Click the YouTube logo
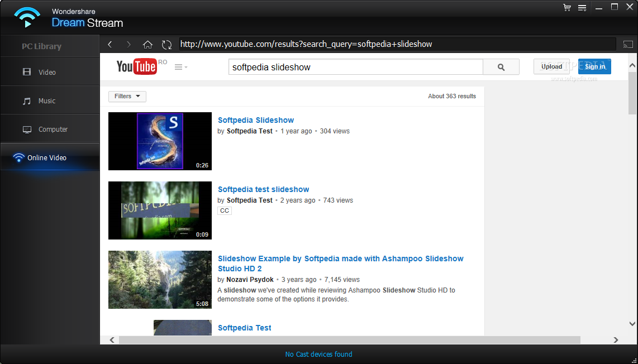638x364 pixels. tap(137, 66)
